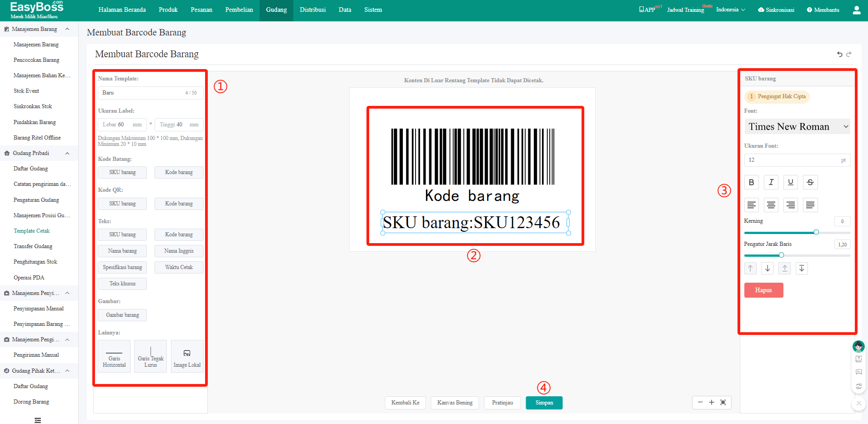Undo the last canvas change
This screenshot has width=868, height=424.
point(839,54)
